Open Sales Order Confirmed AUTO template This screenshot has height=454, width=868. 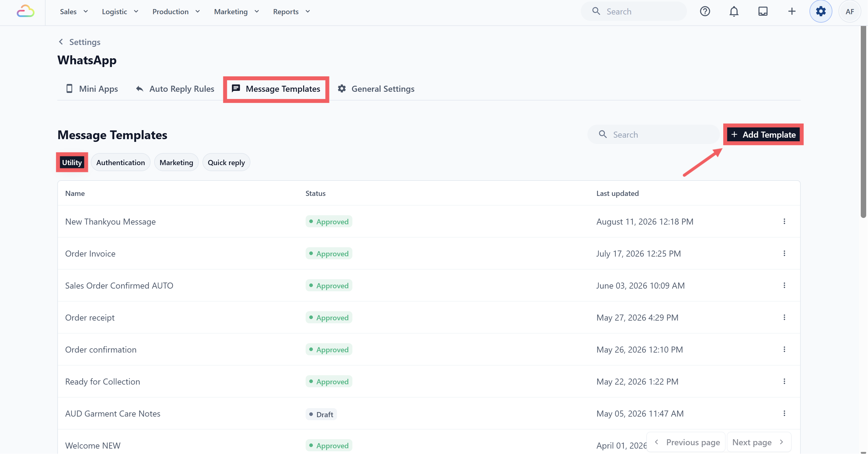click(119, 286)
